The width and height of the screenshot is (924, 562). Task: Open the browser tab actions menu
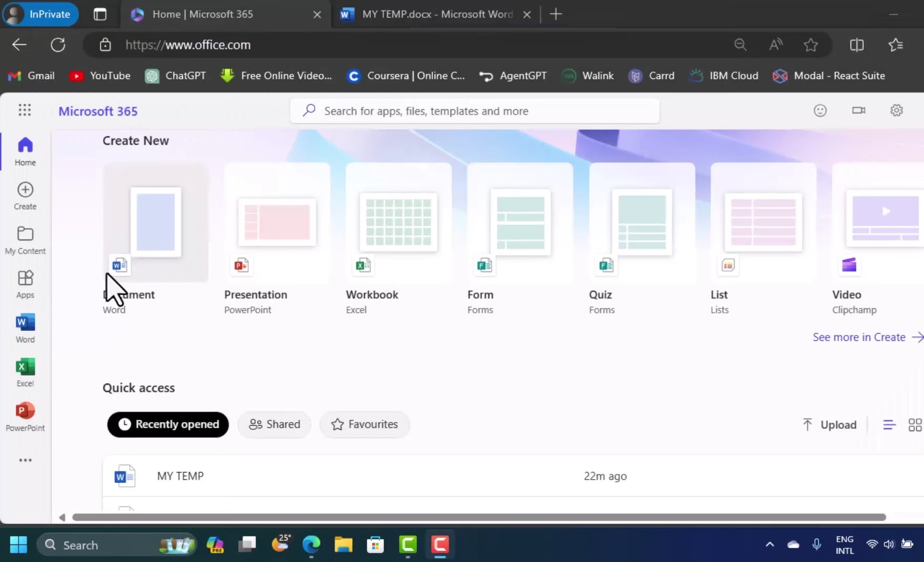point(100,14)
